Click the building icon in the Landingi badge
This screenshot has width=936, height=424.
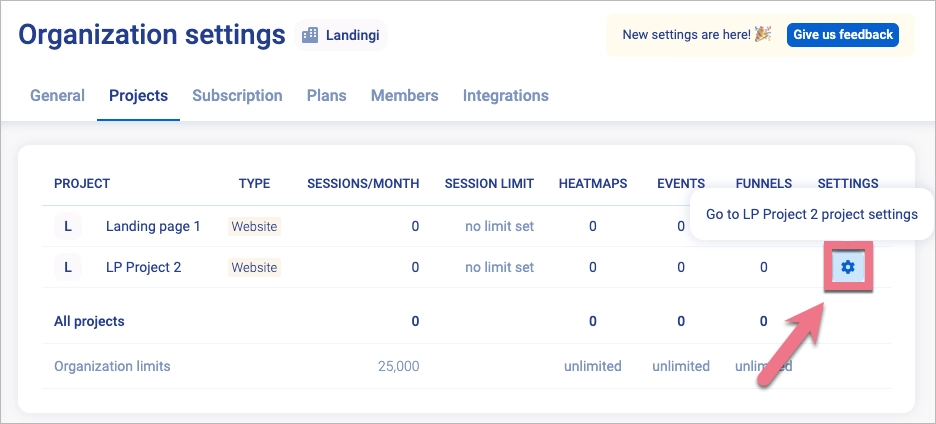pyautogui.click(x=309, y=35)
